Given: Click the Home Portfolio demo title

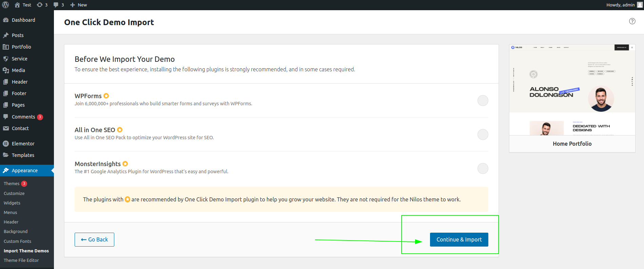Looking at the screenshot, I should click(572, 144).
